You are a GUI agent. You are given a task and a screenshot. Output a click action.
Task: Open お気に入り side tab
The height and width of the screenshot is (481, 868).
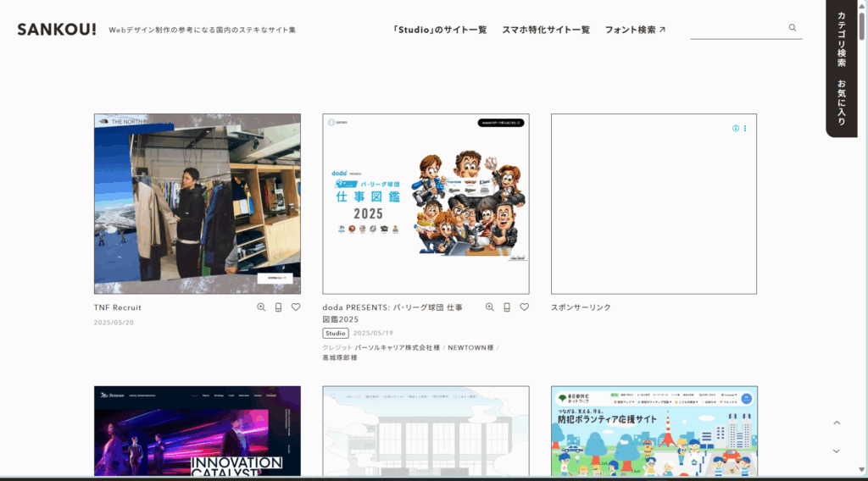pyautogui.click(x=842, y=102)
